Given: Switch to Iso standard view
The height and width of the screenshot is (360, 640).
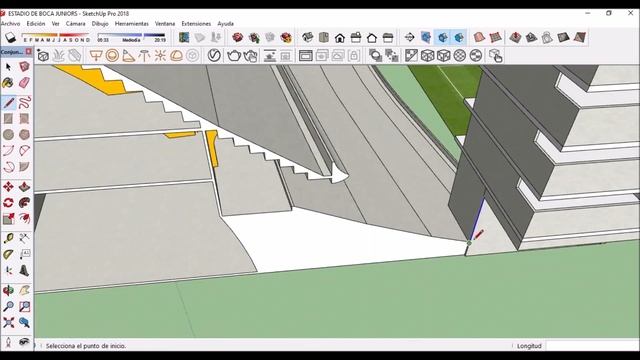Looking at the screenshot, I should pos(307,38).
